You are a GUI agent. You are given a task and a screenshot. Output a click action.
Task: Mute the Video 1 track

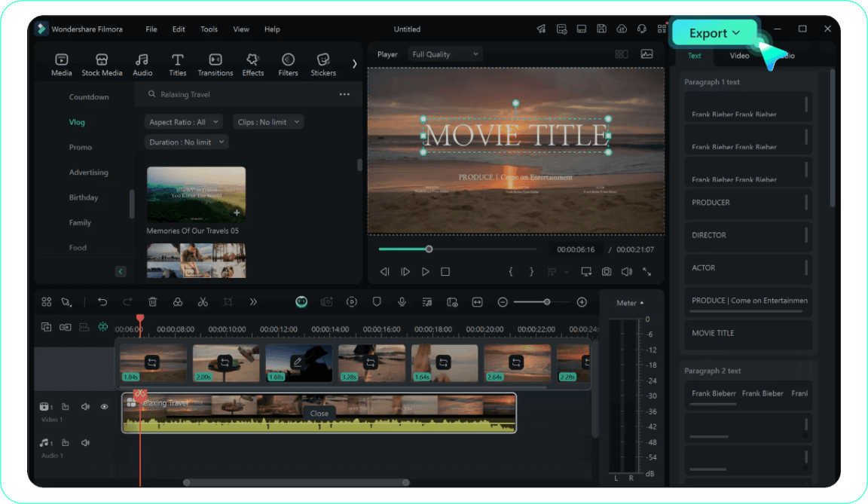[85, 407]
